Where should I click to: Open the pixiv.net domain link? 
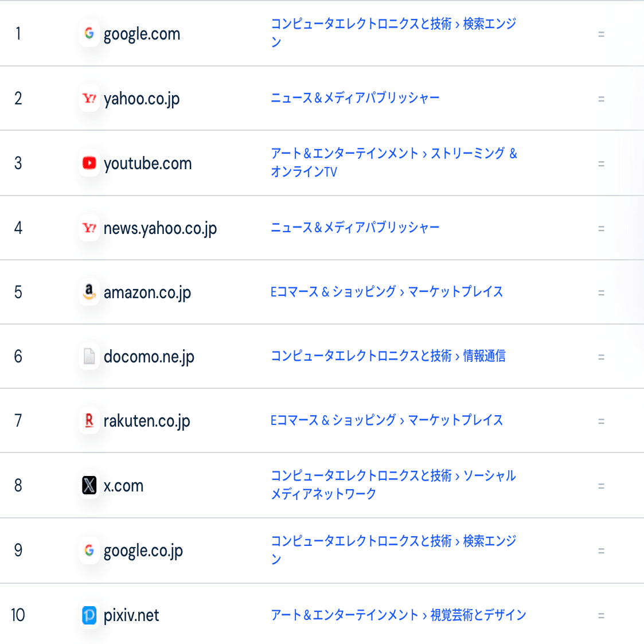(131, 616)
